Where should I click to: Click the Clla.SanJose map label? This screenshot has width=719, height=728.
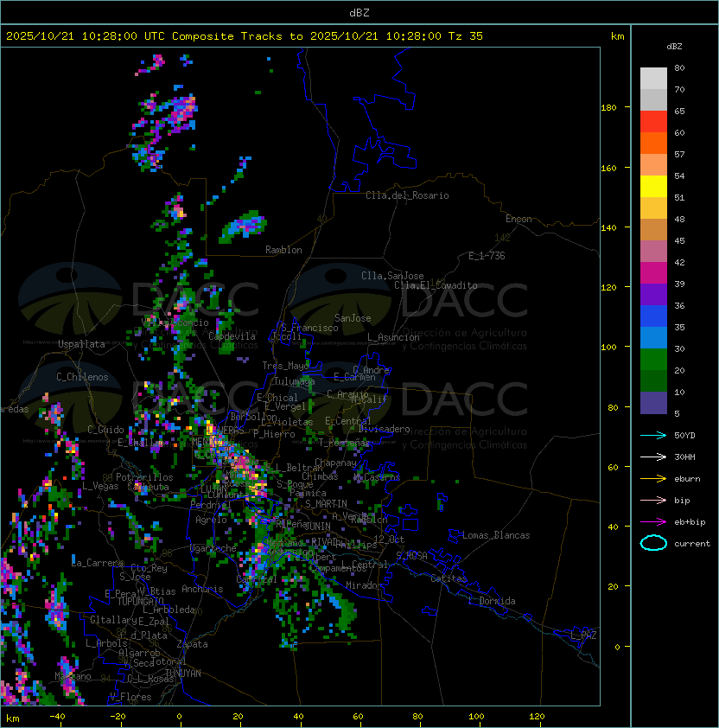pos(392,276)
